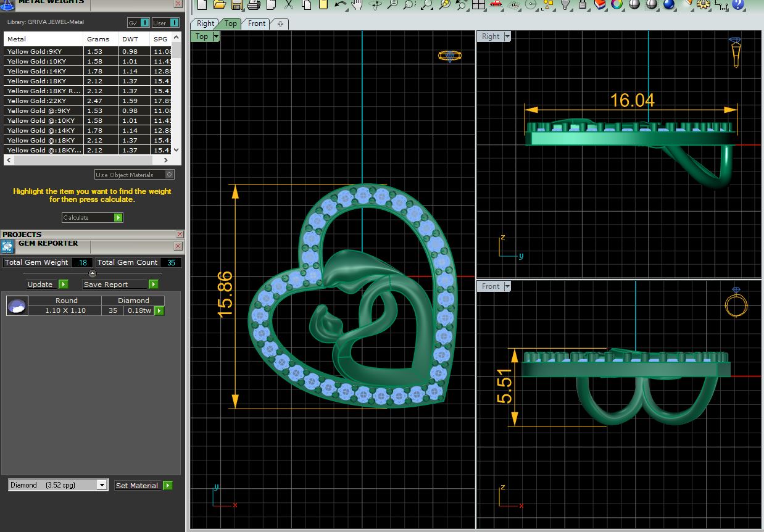Switch to the Top viewport tab
This screenshot has height=532, width=764.
pyautogui.click(x=230, y=23)
